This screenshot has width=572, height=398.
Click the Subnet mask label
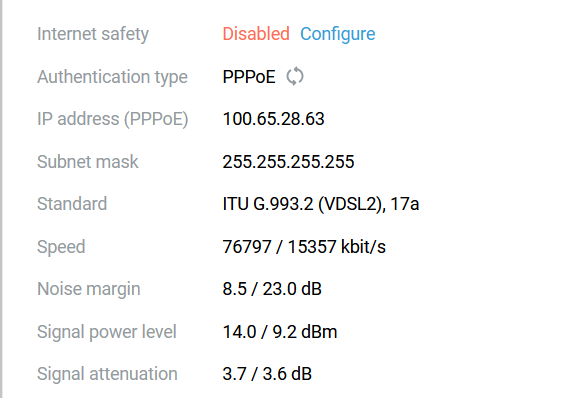(x=88, y=162)
